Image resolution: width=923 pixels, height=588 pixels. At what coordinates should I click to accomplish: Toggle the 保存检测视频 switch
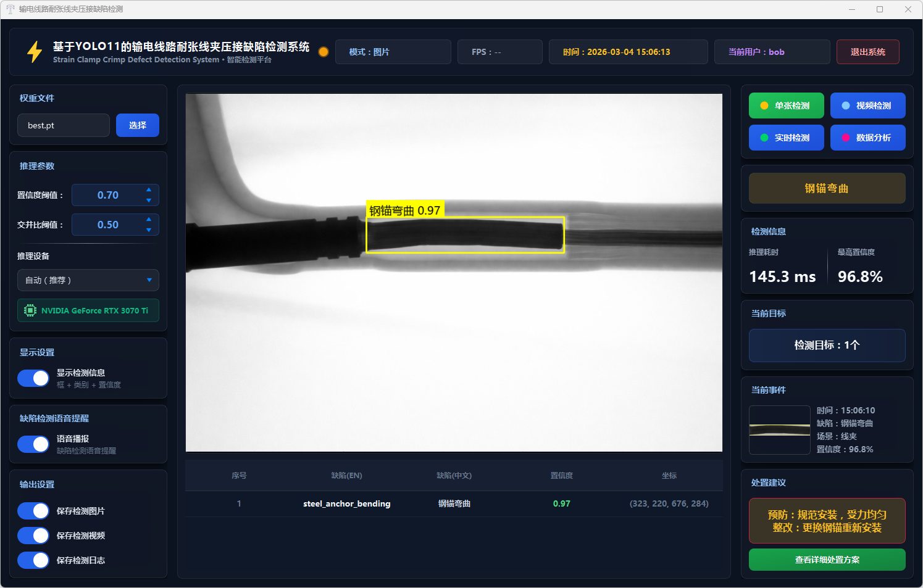click(33, 536)
